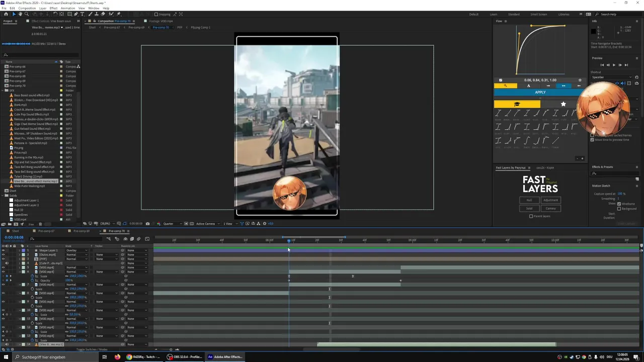Open the 1 View layout dropdown
The width and height of the screenshot is (644, 362).
click(x=230, y=224)
